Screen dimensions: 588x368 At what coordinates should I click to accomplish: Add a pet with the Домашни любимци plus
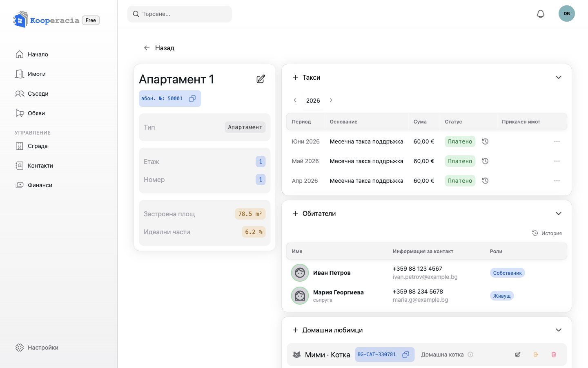(x=295, y=330)
